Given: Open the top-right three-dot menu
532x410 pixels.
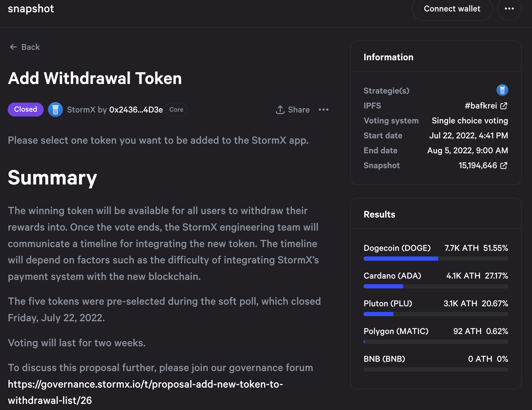Looking at the screenshot, I should pos(509,9).
